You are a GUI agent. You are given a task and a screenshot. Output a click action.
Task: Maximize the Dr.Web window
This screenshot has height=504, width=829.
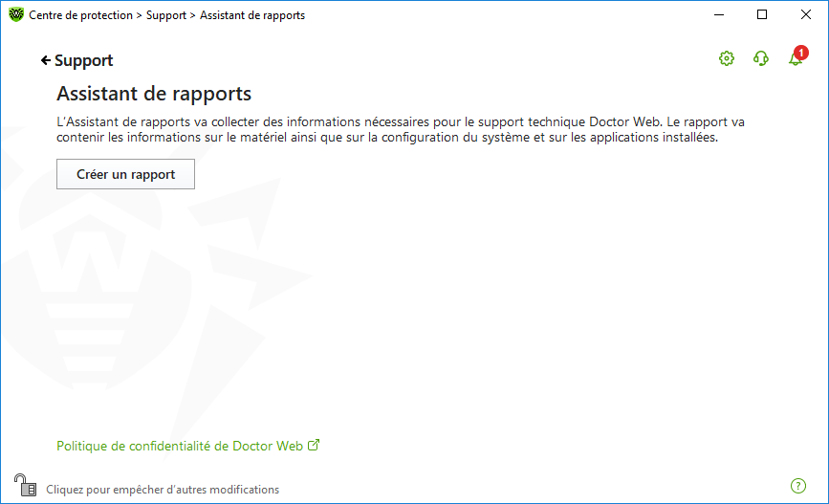click(x=762, y=15)
